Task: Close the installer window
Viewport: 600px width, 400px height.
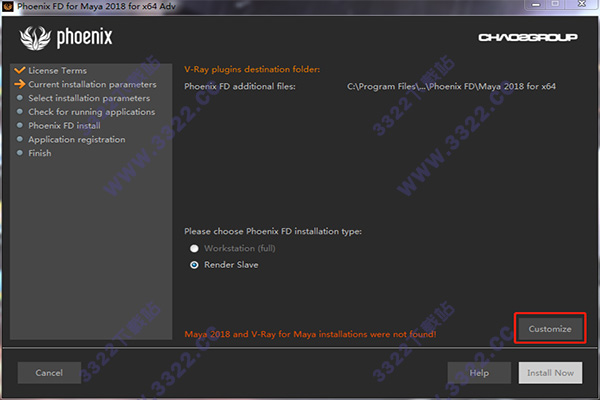Action: coord(582,4)
